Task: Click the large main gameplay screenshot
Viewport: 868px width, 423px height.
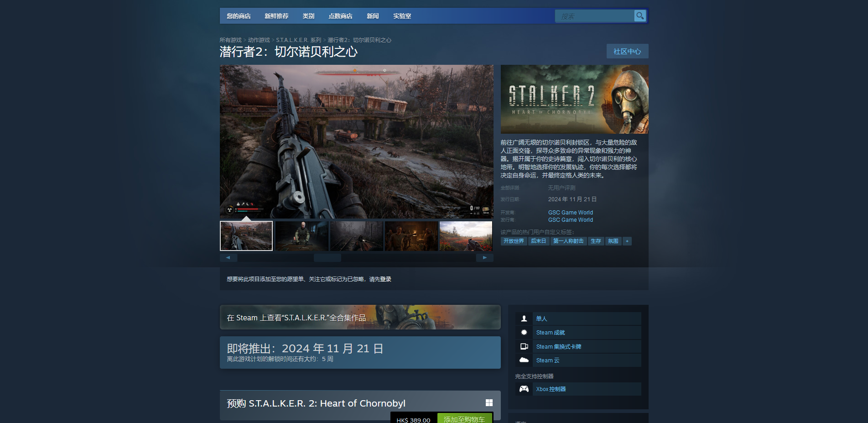Action: (357, 141)
